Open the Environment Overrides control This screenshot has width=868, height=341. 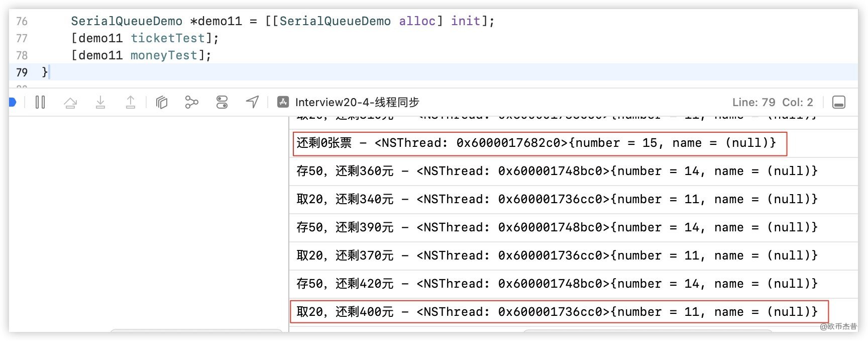(222, 103)
